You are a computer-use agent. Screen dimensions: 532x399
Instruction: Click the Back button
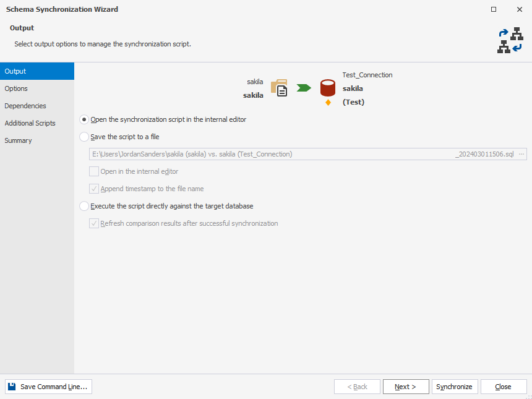coord(357,387)
